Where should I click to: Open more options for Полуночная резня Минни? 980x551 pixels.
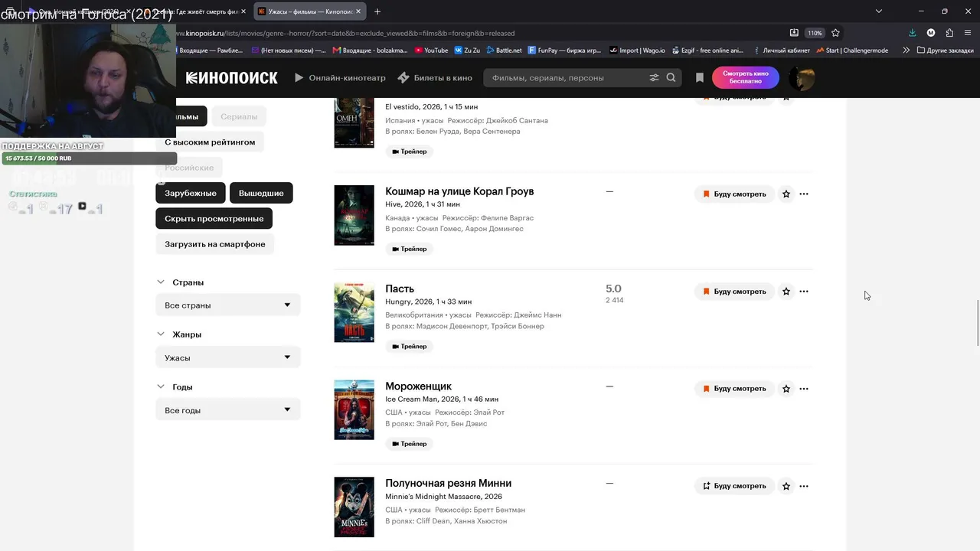tap(804, 486)
